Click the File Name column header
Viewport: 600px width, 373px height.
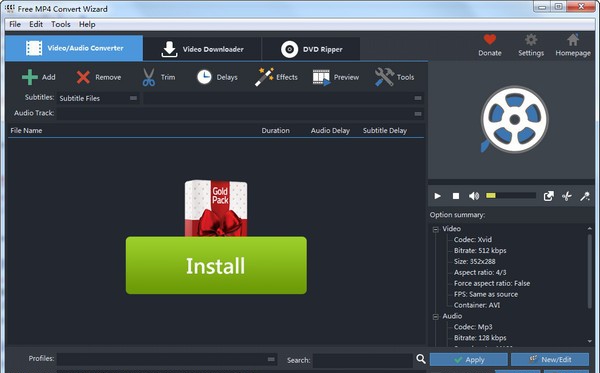coord(26,130)
